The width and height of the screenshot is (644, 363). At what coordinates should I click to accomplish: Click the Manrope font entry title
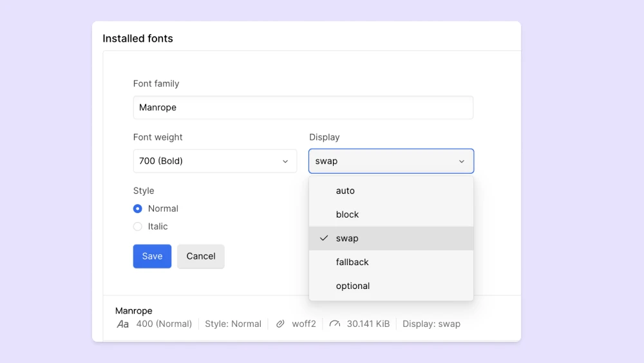coord(133,311)
